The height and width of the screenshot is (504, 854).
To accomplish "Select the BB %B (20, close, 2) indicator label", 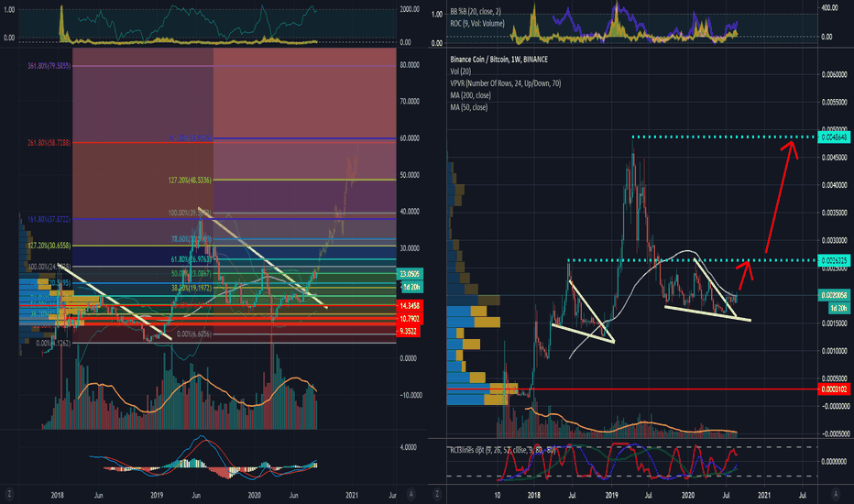I will point(476,11).
